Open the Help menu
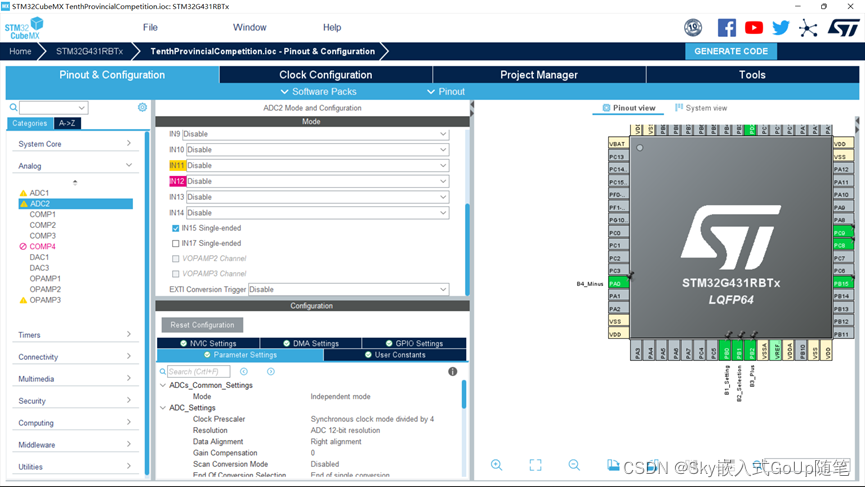Viewport: 865px width, 487px height. pos(332,27)
